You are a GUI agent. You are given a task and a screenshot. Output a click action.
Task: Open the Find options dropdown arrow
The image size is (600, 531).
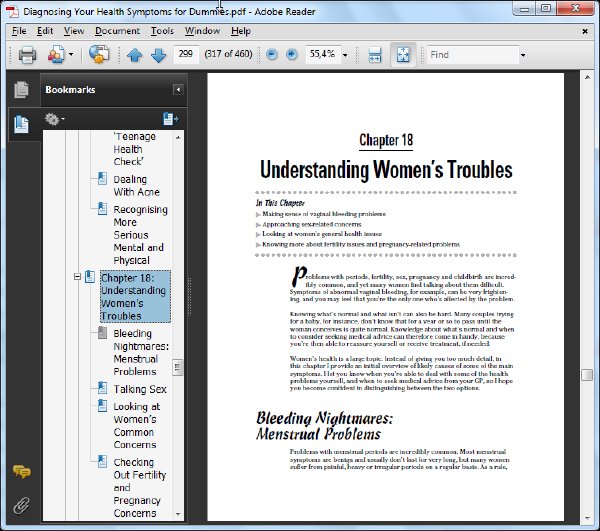tap(523, 55)
